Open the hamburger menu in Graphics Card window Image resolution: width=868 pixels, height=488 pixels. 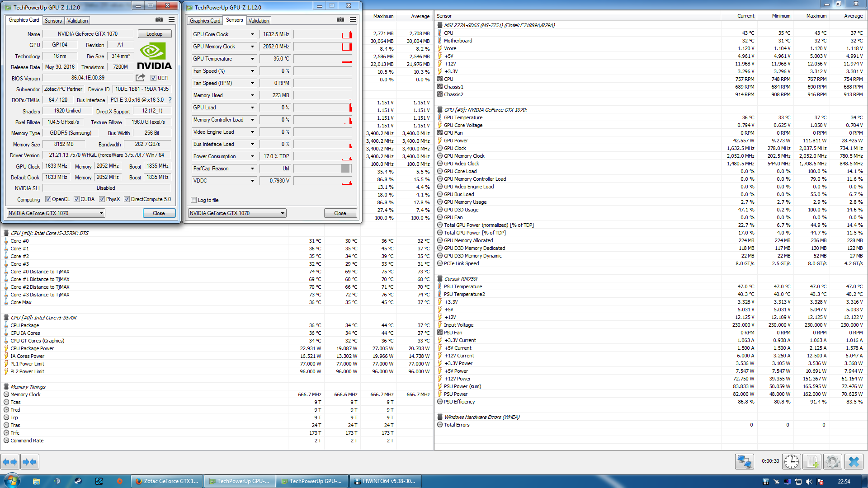click(171, 20)
